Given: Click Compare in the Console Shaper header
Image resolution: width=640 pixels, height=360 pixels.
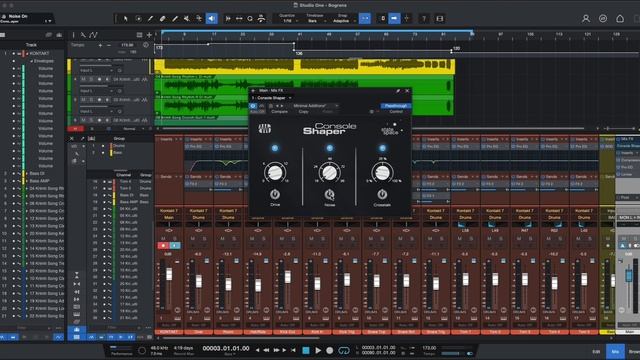Looking at the screenshot, I should coord(280,111).
